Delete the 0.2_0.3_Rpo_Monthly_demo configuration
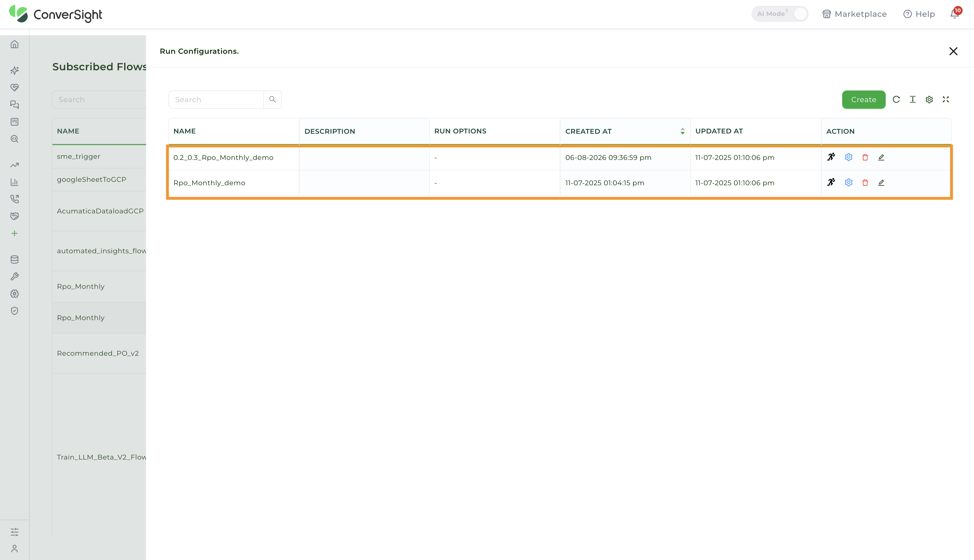 coord(865,157)
